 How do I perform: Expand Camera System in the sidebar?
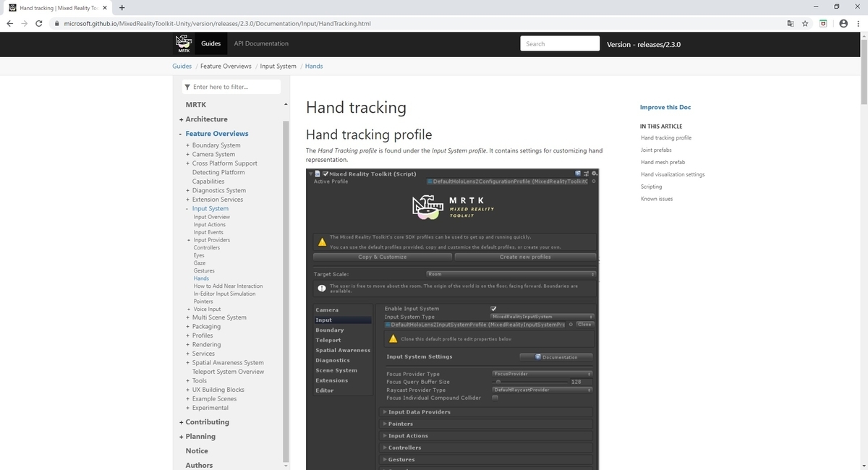pos(187,154)
